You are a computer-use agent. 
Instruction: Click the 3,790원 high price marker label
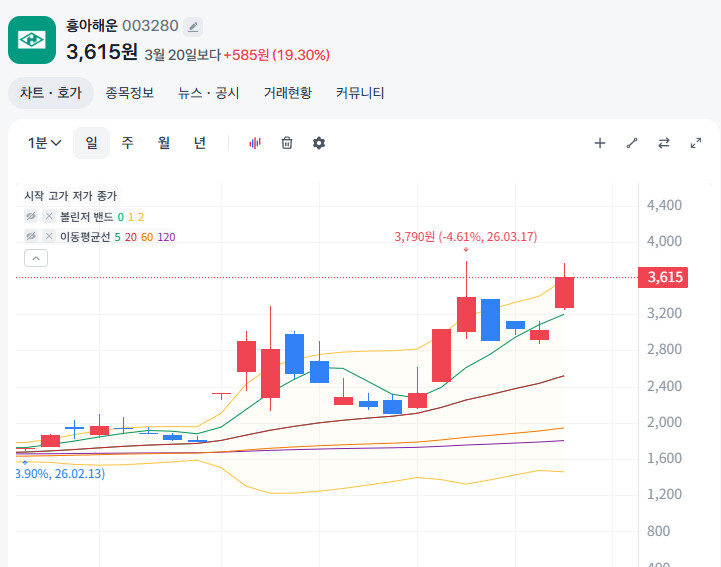[x=466, y=237]
